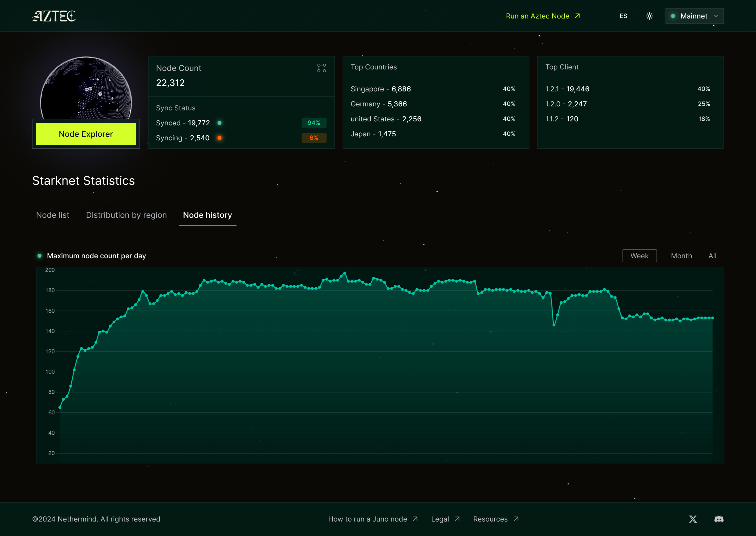Toggle the Maximum node count per day legend dot
The height and width of the screenshot is (536, 756).
[x=40, y=256]
